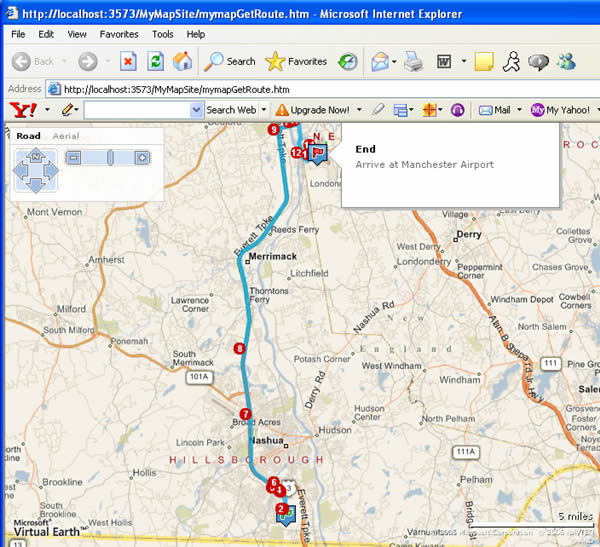Zoom out on the map
Image resolution: width=600 pixels, height=547 pixels.
[x=74, y=158]
